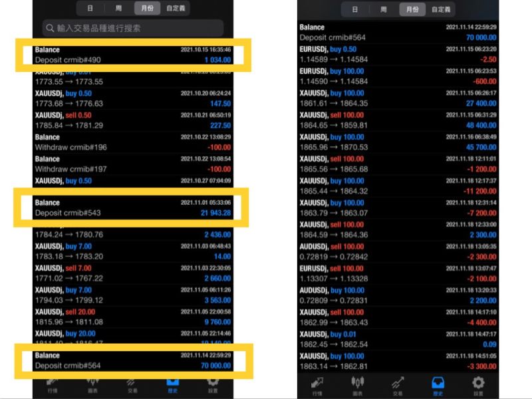This screenshot has height=399, width=532.
Task: Select the blue History inbox icon on right phone
Action: coord(438,386)
